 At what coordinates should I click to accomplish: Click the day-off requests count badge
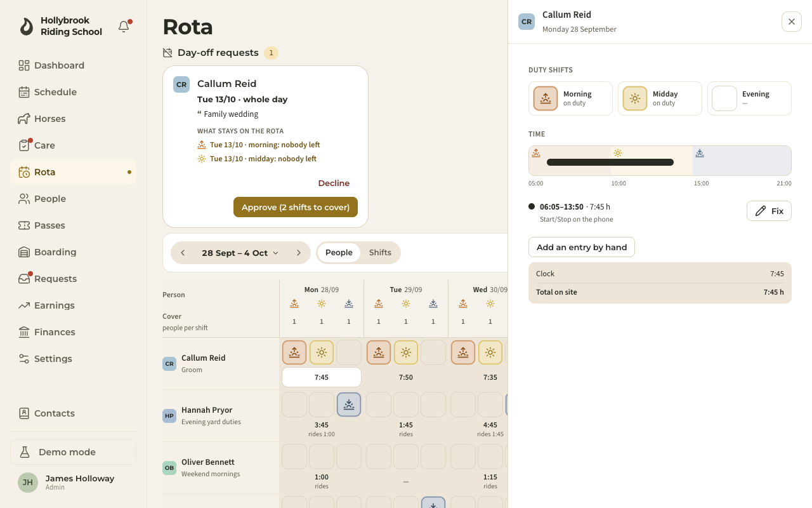point(272,53)
